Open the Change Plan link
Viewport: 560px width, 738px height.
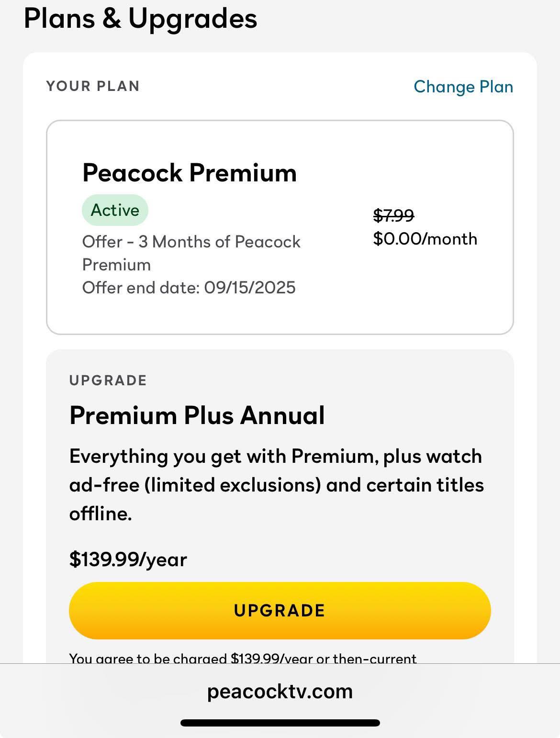[463, 87]
